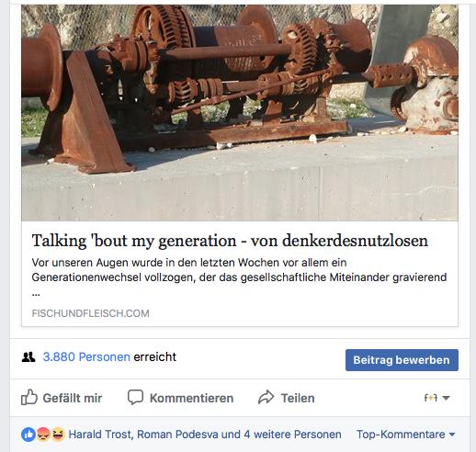The width and height of the screenshot is (476, 452).
Task: Open Harald Trost's profile link
Action: coord(100,435)
